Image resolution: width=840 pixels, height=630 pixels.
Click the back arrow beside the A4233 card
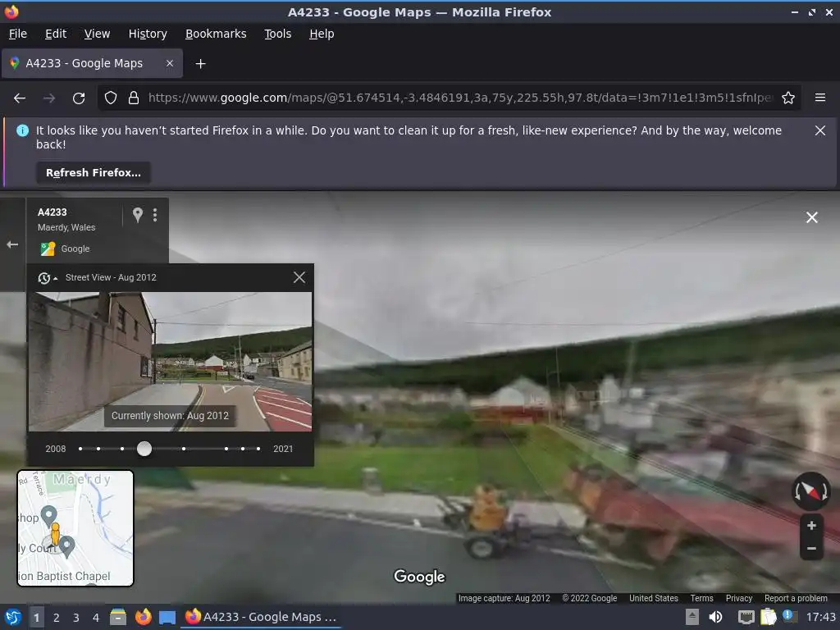pos(12,244)
